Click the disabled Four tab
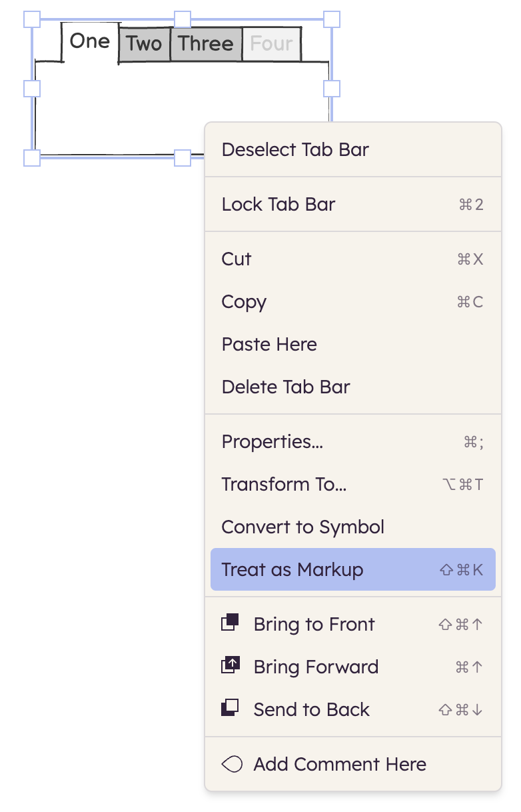 pos(272,45)
